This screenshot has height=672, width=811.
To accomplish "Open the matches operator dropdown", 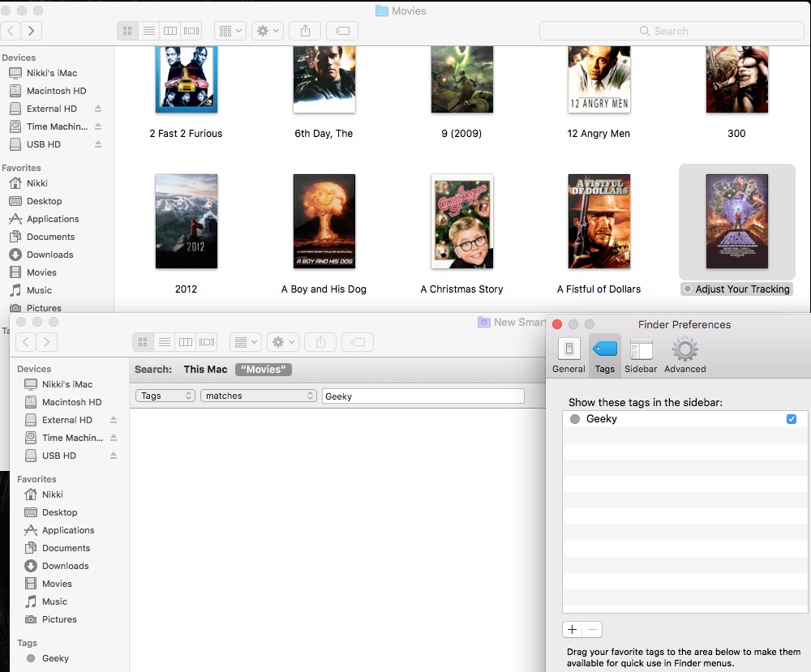I will coord(259,396).
